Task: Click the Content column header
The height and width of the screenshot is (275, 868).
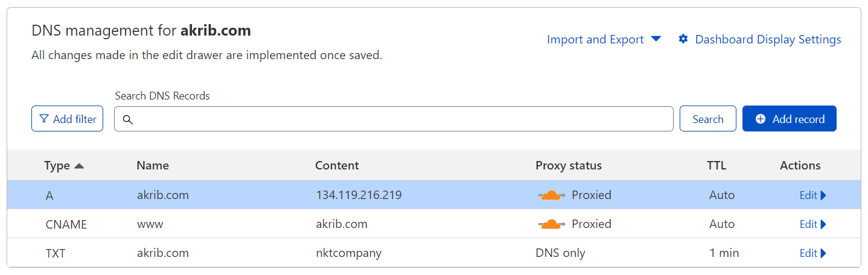Action: coord(337,165)
